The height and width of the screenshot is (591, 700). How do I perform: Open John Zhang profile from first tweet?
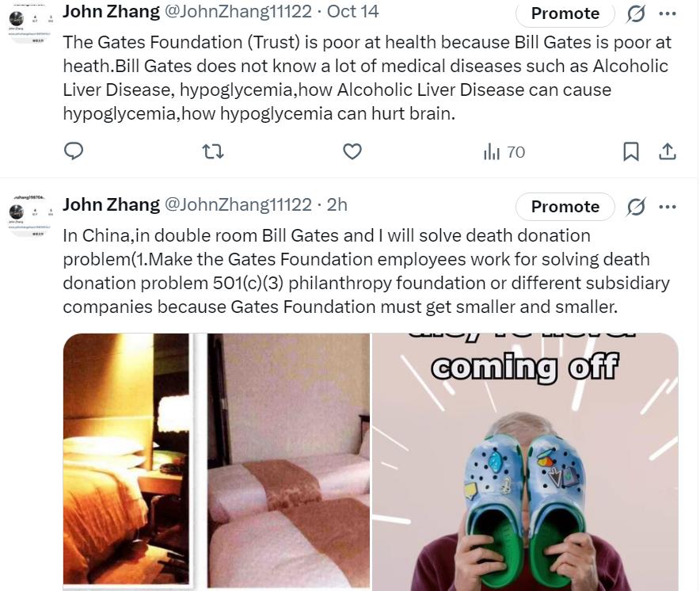pyautogui.click(x=111, y=11)
